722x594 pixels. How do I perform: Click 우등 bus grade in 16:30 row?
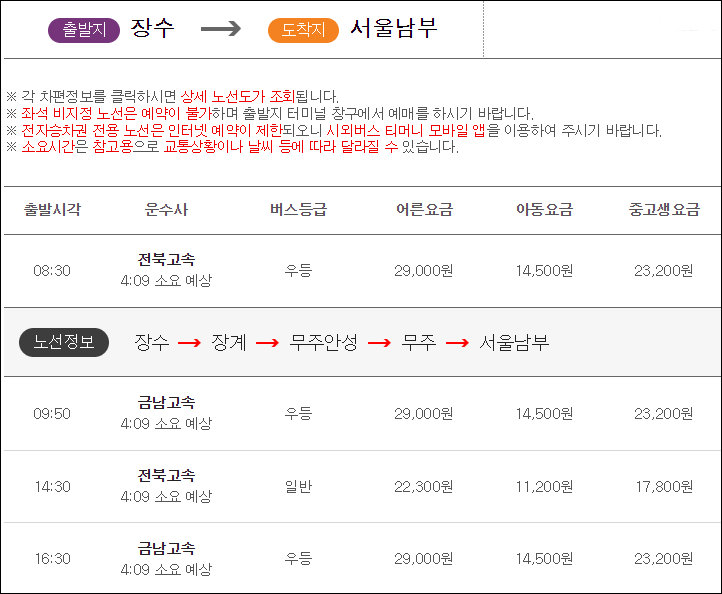point(298,559)
